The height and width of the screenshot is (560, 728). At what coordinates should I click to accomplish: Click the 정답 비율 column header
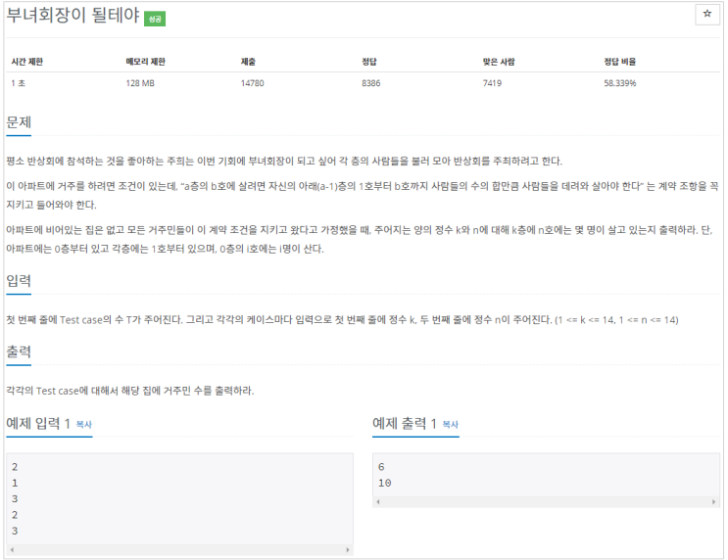pyautogui.click(x=620, y=62)
